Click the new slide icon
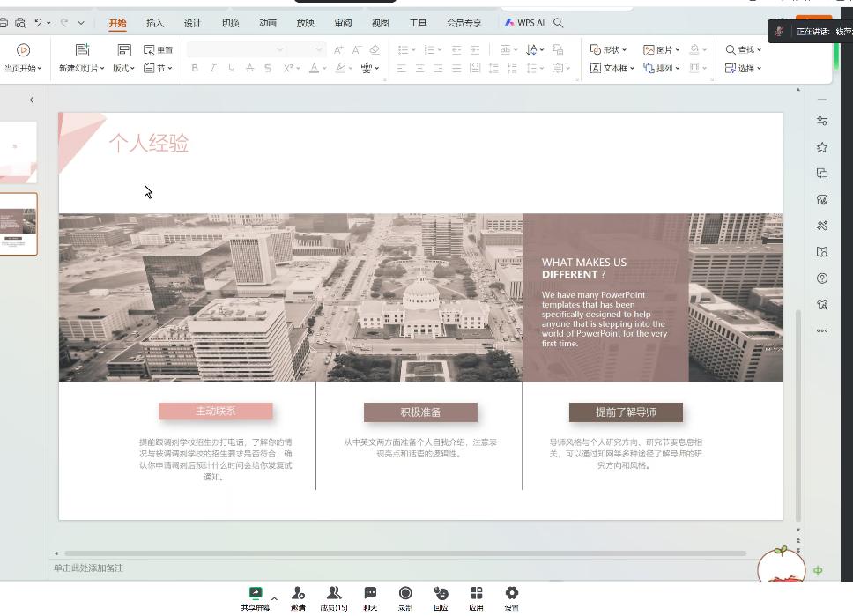This screenshot has width=853, height=616. (82, 51)
